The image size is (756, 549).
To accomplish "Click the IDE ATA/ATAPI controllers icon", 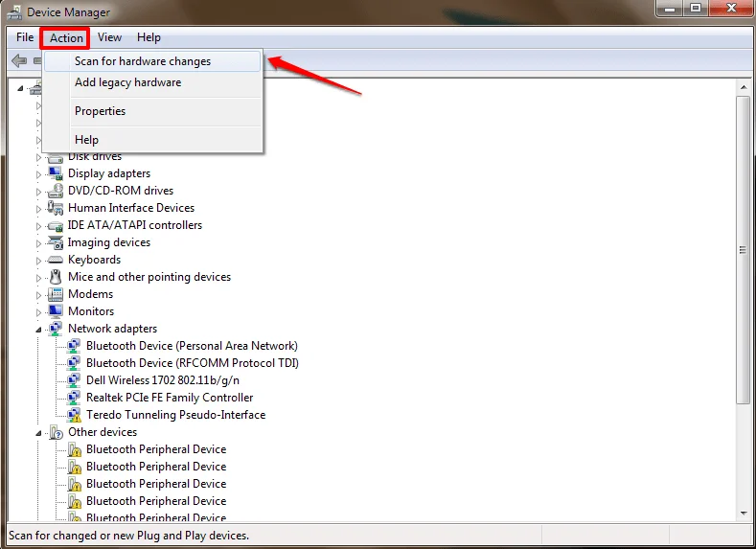I will point(56,225).
